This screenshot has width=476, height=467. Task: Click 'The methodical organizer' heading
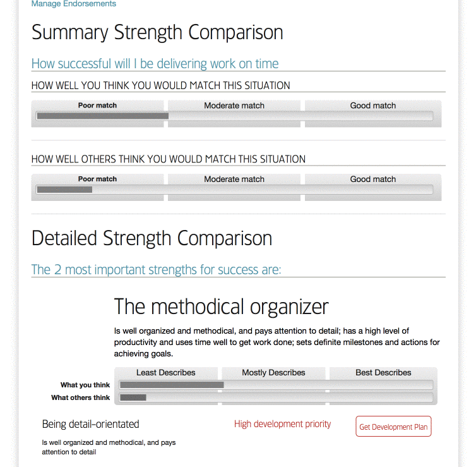click(x=221, y=307)
